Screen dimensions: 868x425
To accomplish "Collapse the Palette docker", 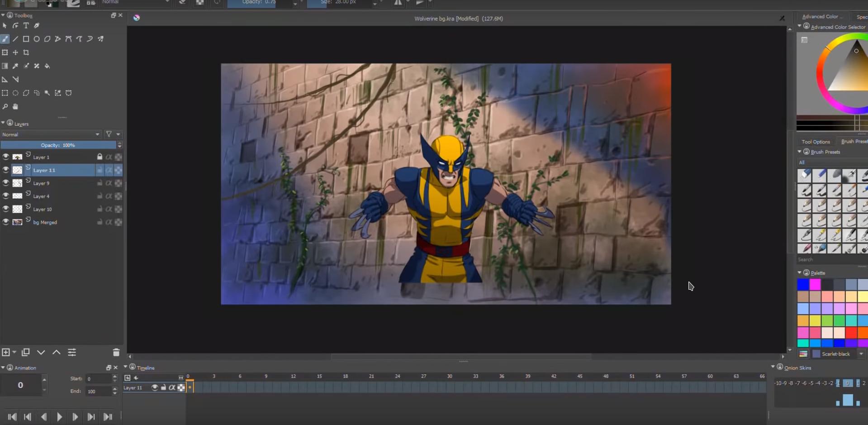I will [799, 272].
